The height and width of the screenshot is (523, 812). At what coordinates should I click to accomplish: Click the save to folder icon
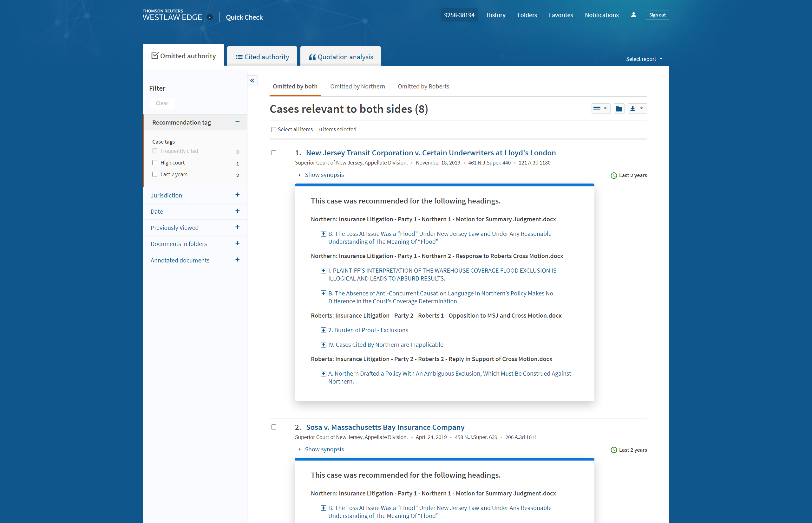tap(619, 109)
